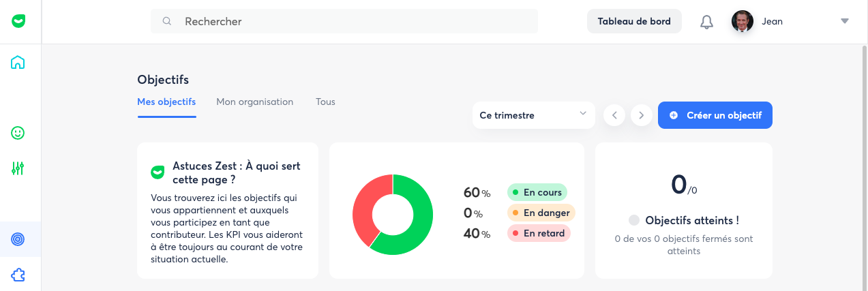This screenshot has width=868, height=291.
Task: Switch to the "Mon organisation" tab
Action: click(254, 102)
